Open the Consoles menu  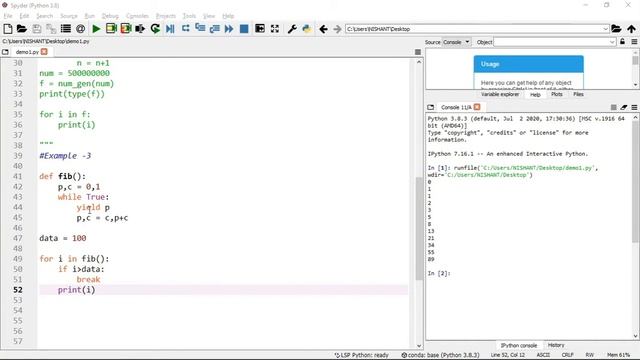pyautogui.click(x=137, y=16)
